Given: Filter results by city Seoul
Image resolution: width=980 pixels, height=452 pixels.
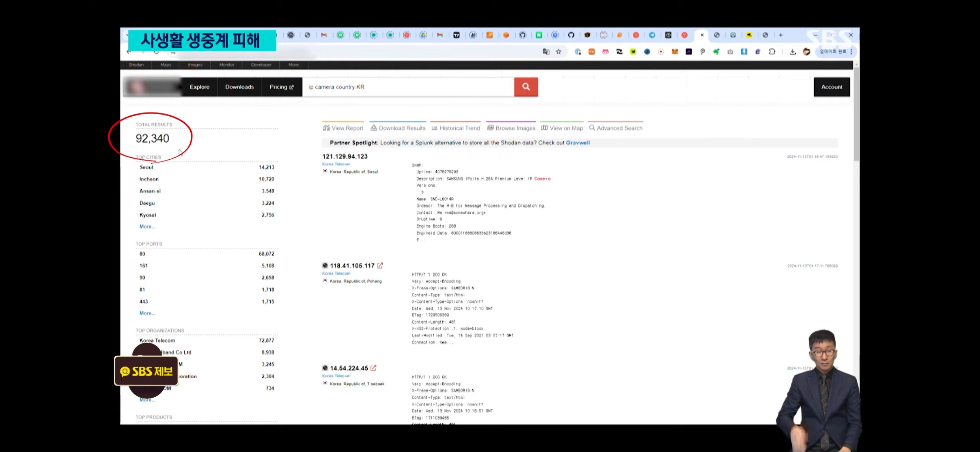Looking at the screenshot, I should (147, 167).
